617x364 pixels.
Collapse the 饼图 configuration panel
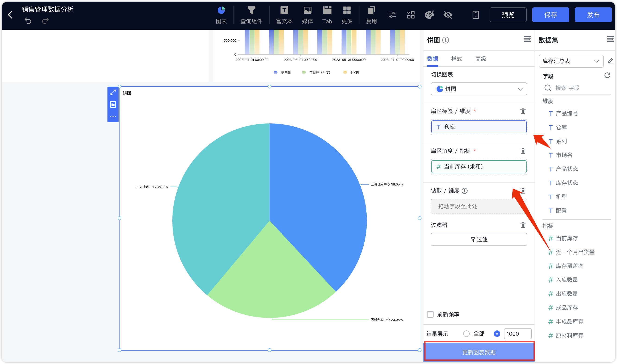point(527,39)
